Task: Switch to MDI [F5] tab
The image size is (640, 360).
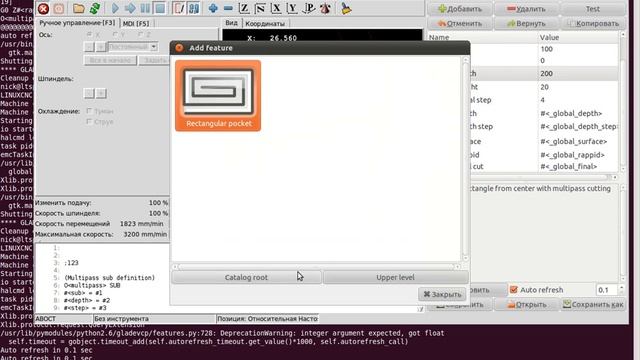Action: [x=136, y=24]
